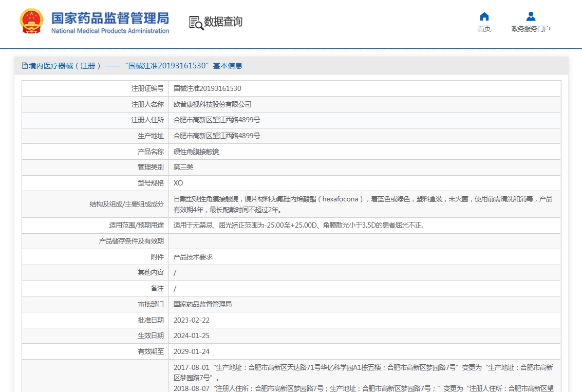Click the 数据查询 search document icon
This screenshot has height=392, width=582.
pyautogui.click(x=196, y=23)
